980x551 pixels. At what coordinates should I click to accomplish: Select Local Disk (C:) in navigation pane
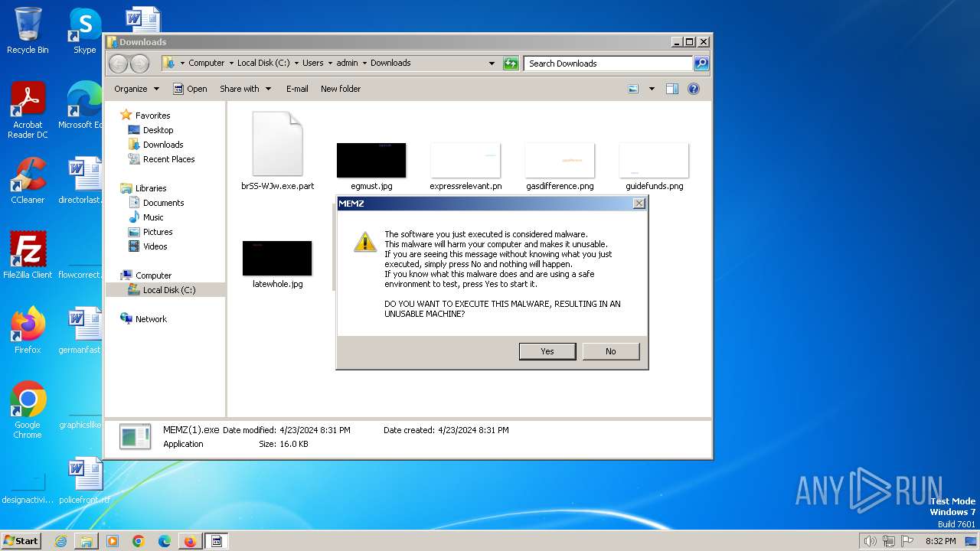[x=168, y=290]
